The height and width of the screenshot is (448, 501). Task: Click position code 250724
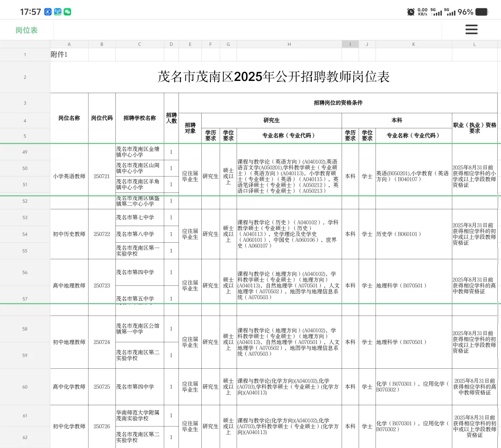[x=102, y=342]
